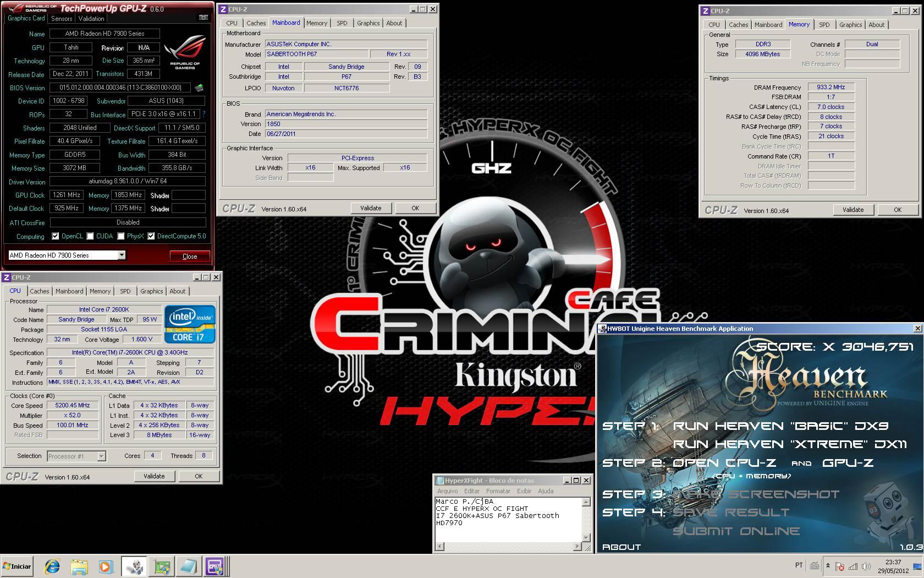This screenshot has width=924, height=578.
Task: Open Memory tab in processor CPU-Z window
Action: (100, 291)
